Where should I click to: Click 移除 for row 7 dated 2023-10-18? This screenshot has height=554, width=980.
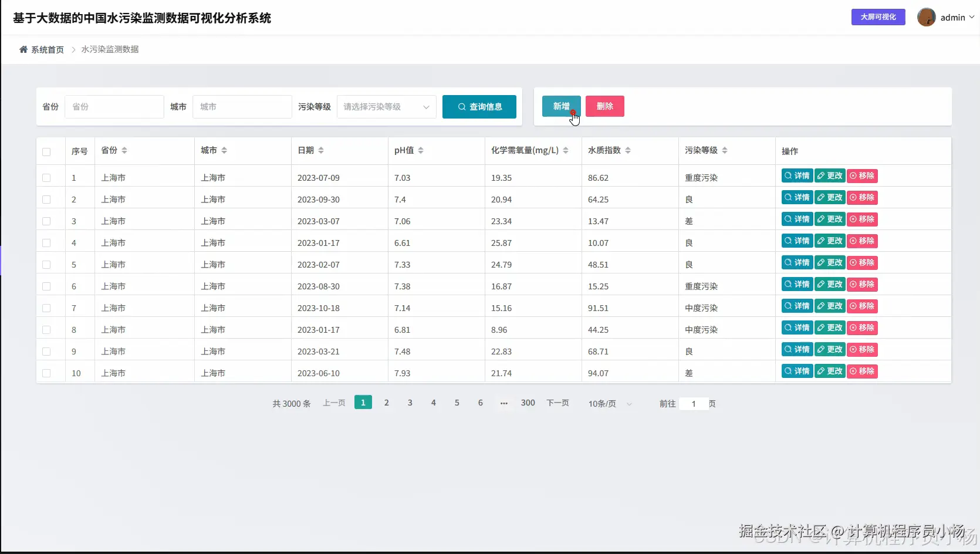point(862,306)
